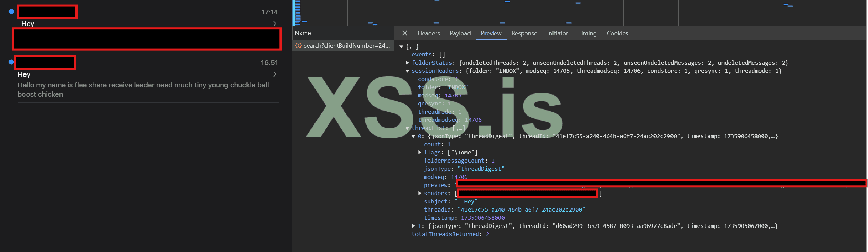The image size is (868, 252).
Task: Select the 'qresync: 1' property
Action: coord(435,103)
